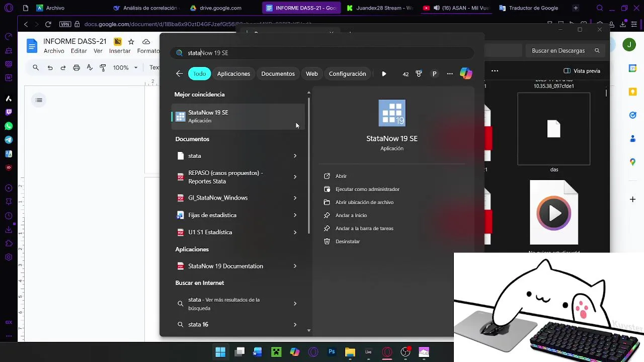The width and height of the screenshot is (644, 362).
Task: Select Ejecutar como administrador option
Action: pyautogui.click(x=367, y=189)
